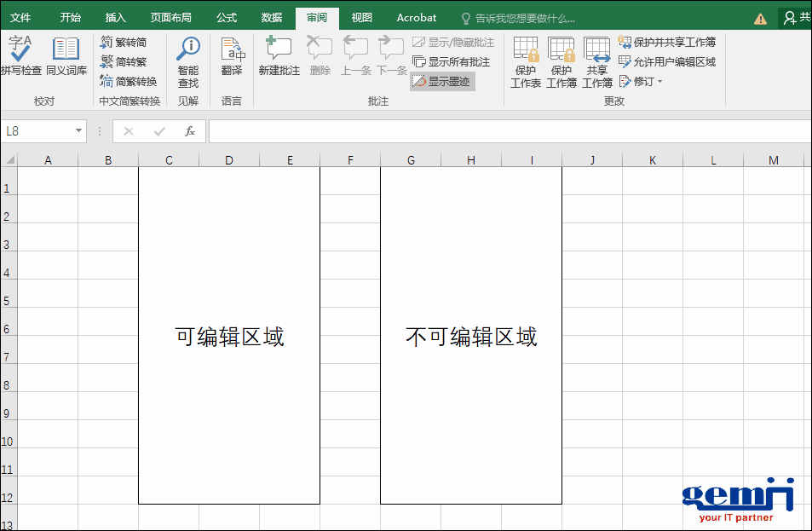Click the yellow warning triangle in title bar
This screenshot has width=812, height=531.
coord(759,16)
